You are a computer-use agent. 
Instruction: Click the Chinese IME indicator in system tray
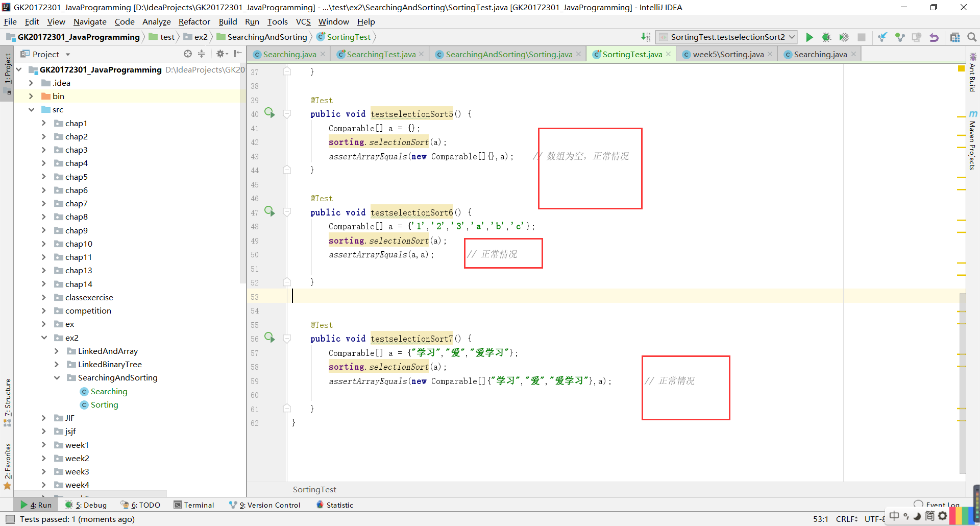coord(894,516)
